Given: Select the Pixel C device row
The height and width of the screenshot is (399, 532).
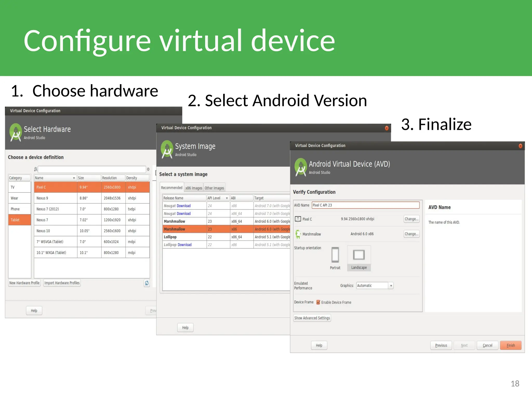Looking at the screenshot, I should coord(92,187).
